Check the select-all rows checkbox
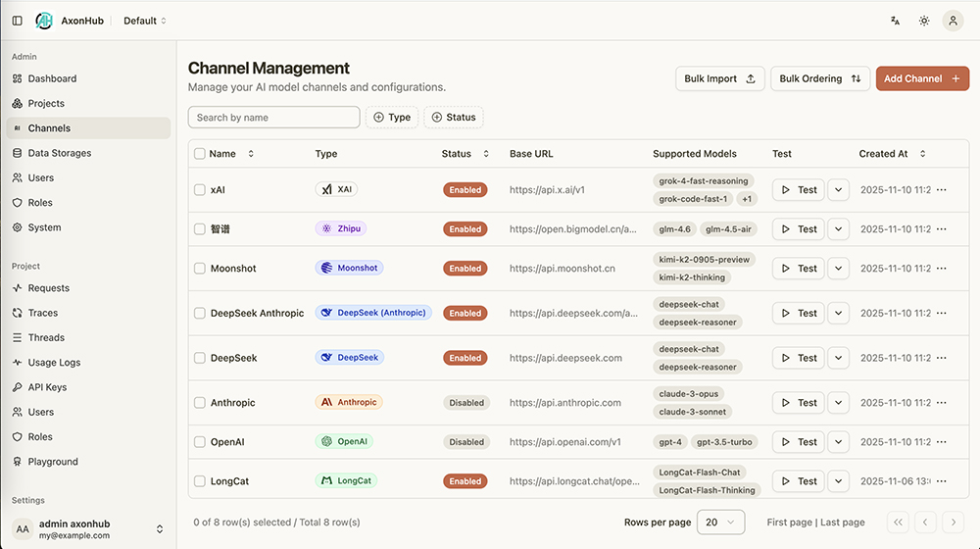Screen dimensions: 980x549 click(x=200, y=154)
